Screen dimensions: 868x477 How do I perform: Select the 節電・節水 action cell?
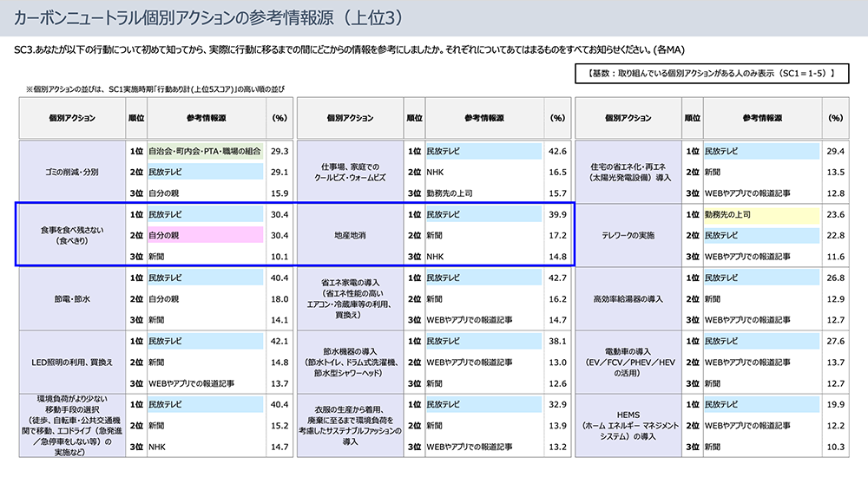[72, 298]
